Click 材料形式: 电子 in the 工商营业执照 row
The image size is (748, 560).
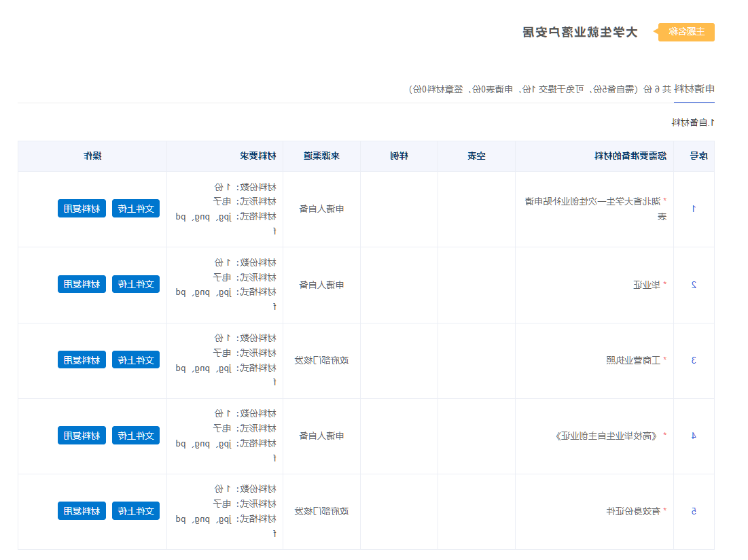(x=245, y=353)
